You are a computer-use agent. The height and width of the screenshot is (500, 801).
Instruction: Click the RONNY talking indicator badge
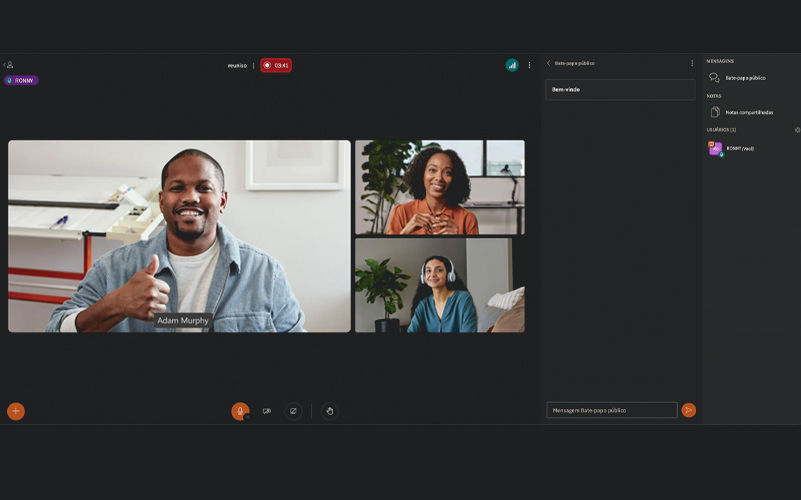coord(21,80)
